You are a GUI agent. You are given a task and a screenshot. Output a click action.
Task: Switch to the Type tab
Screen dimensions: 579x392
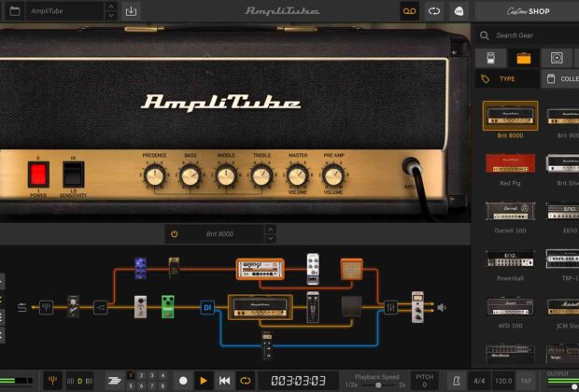click(x=507, y=78)
